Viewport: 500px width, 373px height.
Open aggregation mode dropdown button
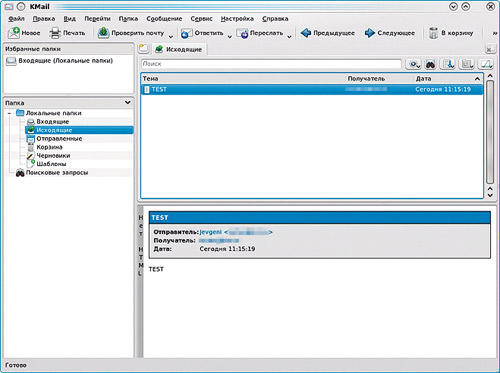click(466, 64)
